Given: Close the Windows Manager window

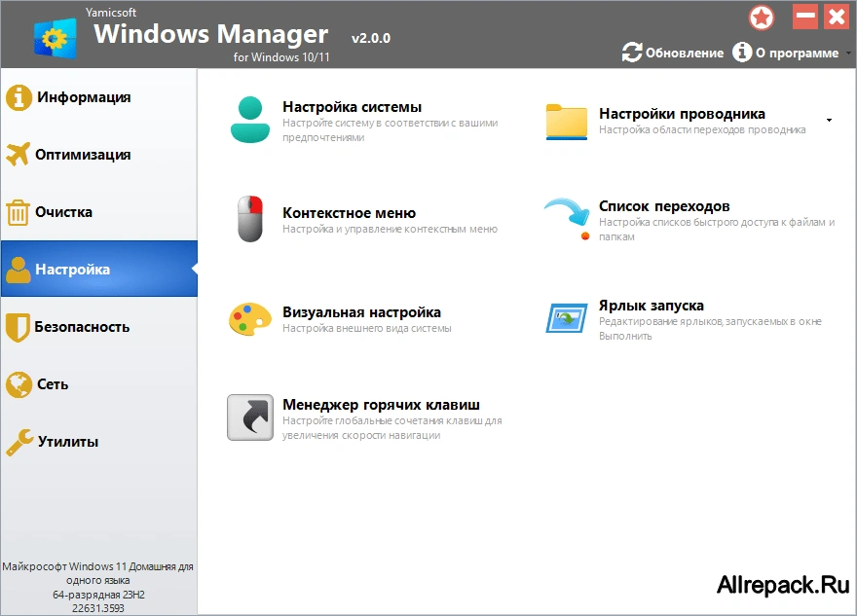Looking at the screenshot, I should (x=837, y=17).
